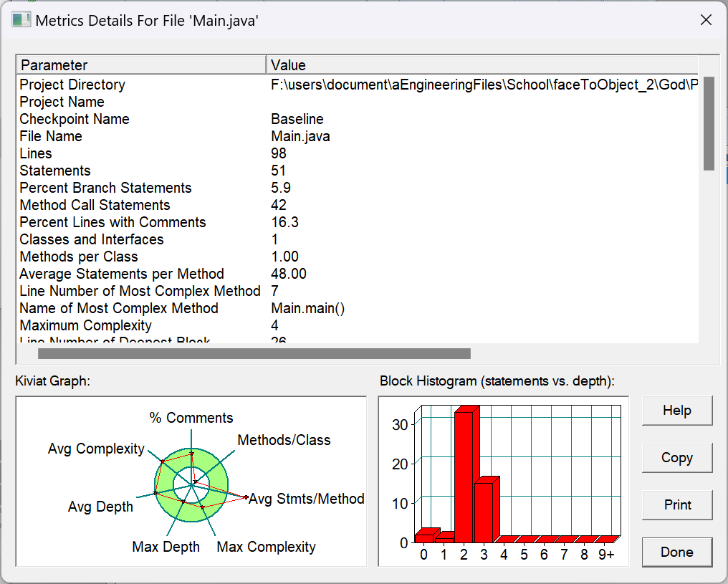Screen dimensions: 728x584
Task: Click the horizontal scrollbar thumb of the metrics list
Action: tap(254, 354)
